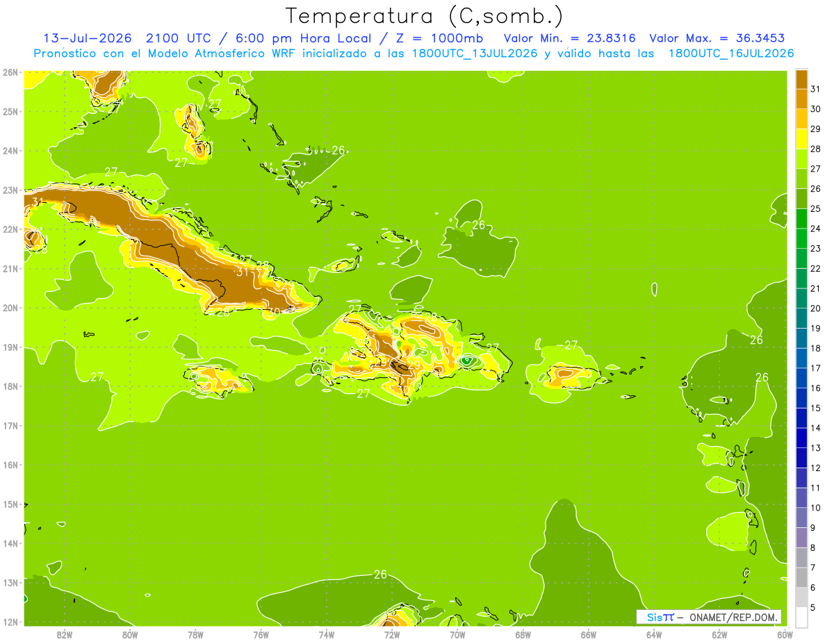Click legend value 12 on the color bar
The width and height of the screenshot is (834, 644).
pos(815,468)
